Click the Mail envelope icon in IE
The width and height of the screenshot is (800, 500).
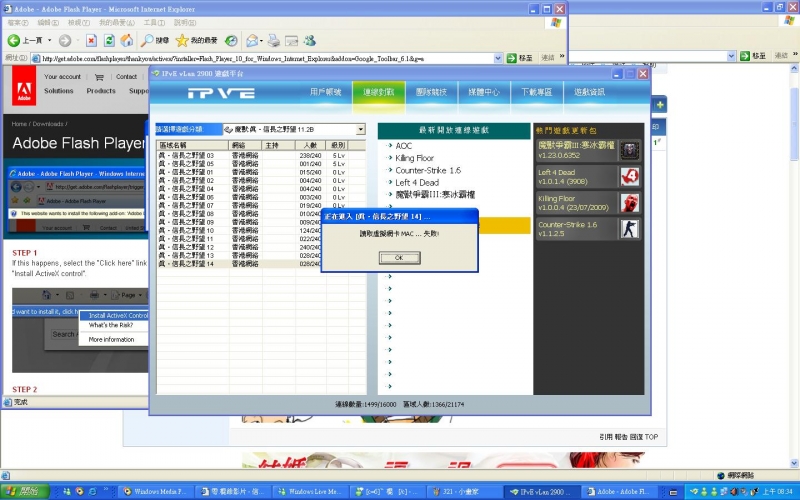point(252,40)
